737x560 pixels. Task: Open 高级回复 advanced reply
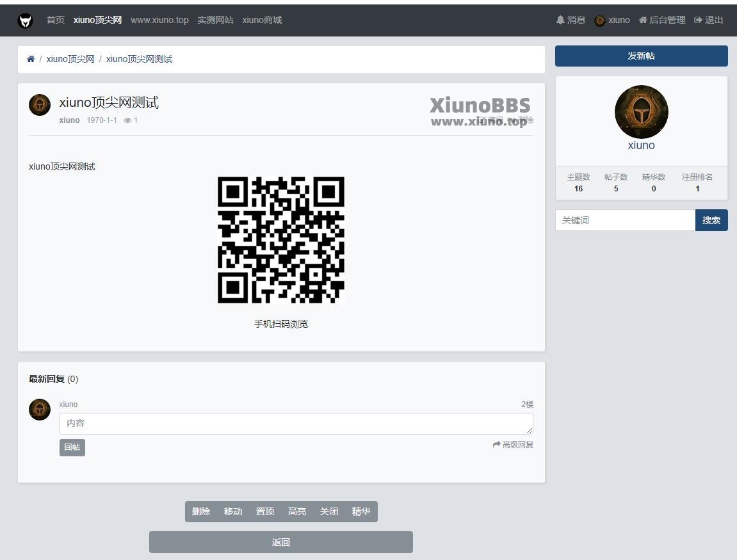[513, 444]
